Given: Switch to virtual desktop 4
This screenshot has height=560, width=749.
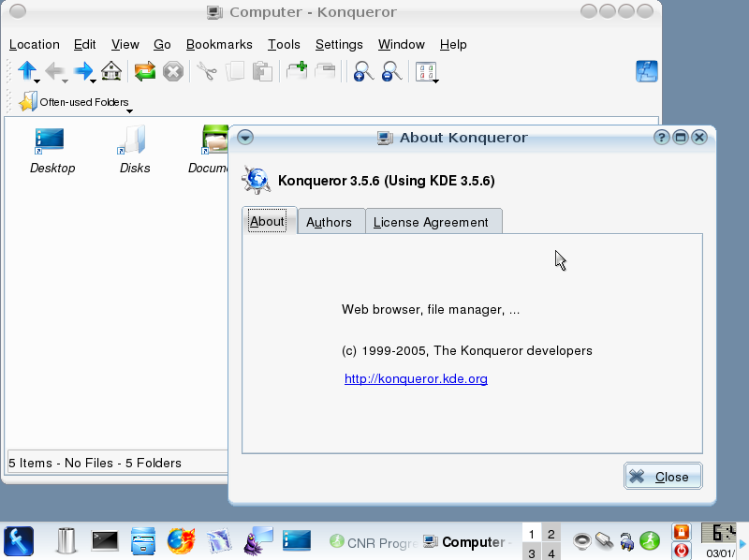Looking at the screenshot, I should coord(551,553).
